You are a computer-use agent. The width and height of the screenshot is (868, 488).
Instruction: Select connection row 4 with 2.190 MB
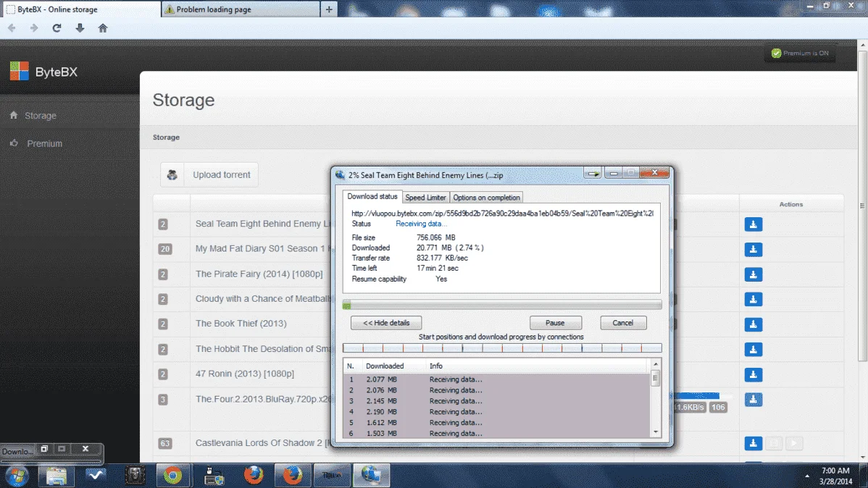[496, 412]
